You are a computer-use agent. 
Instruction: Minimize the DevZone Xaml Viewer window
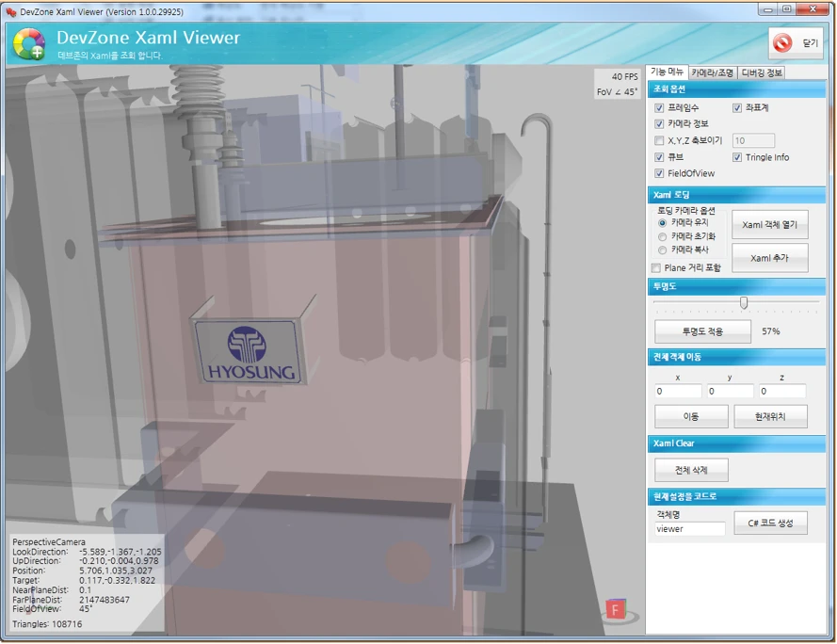(768, 9)
